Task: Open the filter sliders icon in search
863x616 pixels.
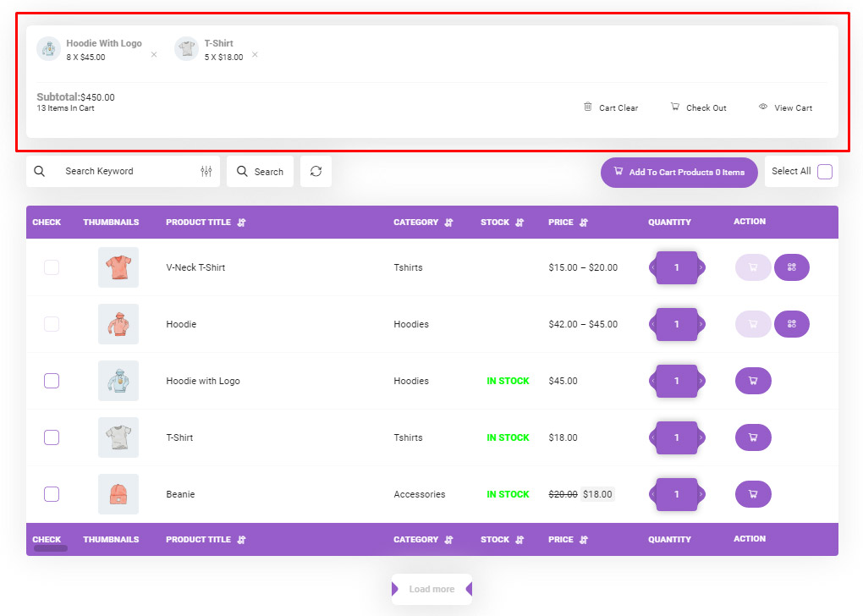Action: (206, 171)
